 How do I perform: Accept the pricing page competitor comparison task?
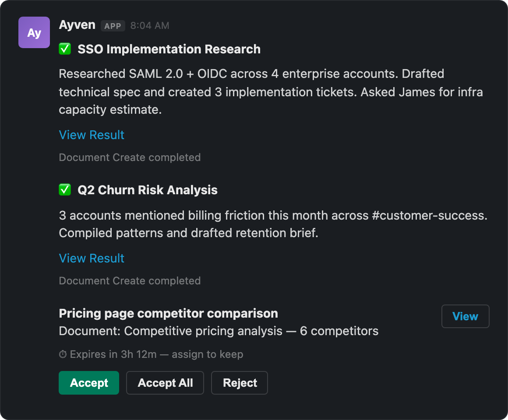pos(88,383)
